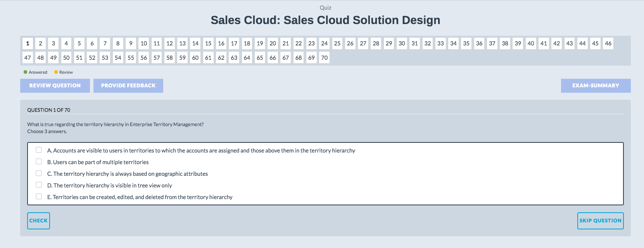The height and width of the screenshot is (248, 644).
Task: Open the EXAM-SUMMARY page
Action: point(596,86)
